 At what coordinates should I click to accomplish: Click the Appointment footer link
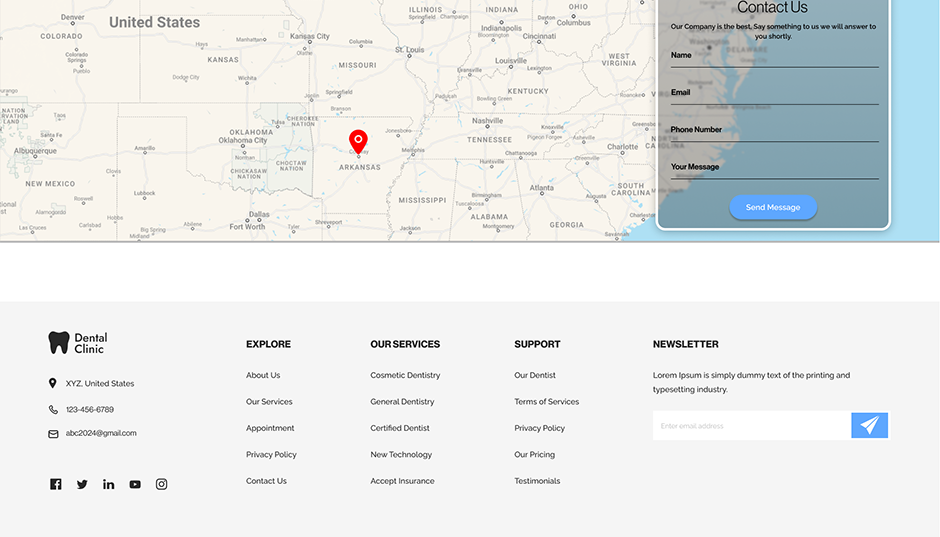point(270,428)
